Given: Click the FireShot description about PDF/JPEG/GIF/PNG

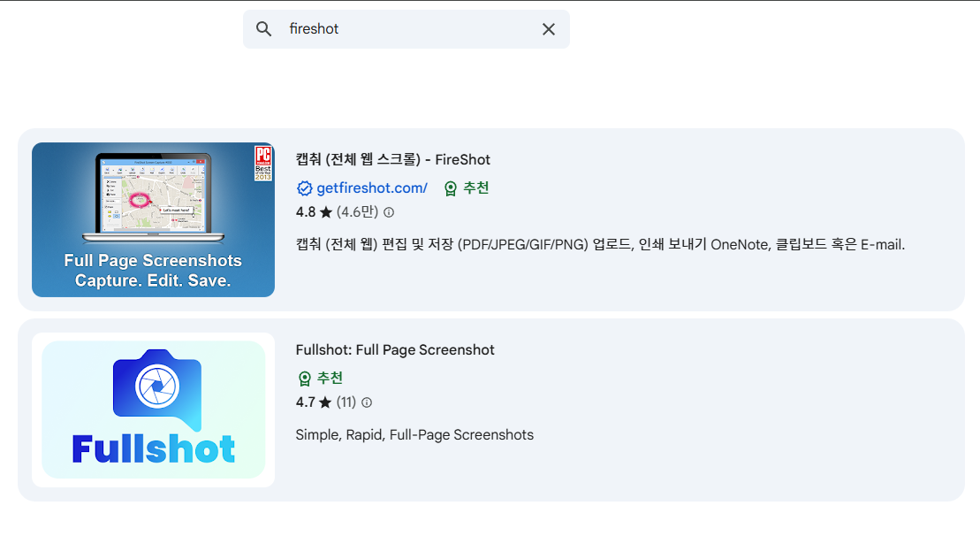Looking at the screenshot, I should 600,244.
